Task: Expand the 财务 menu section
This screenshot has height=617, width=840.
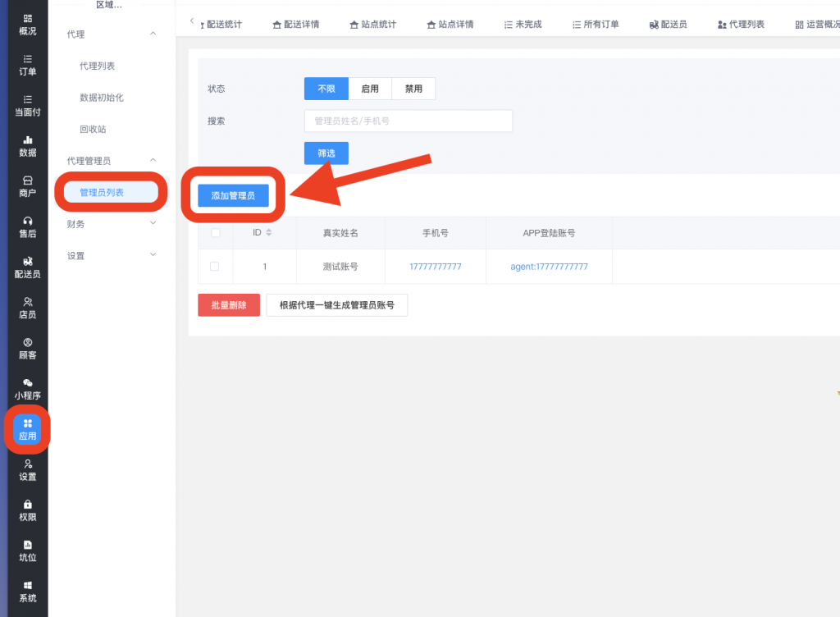Action: (153, 223)
